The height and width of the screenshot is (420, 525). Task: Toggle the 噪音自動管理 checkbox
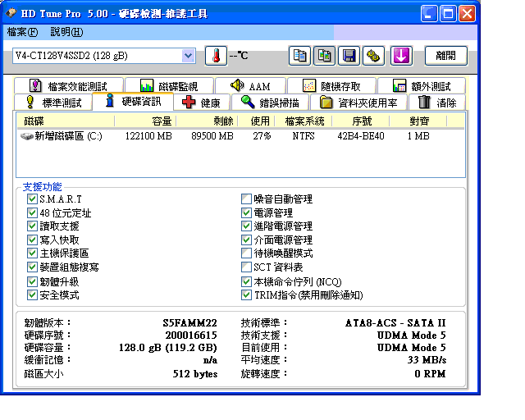(246, 199)
